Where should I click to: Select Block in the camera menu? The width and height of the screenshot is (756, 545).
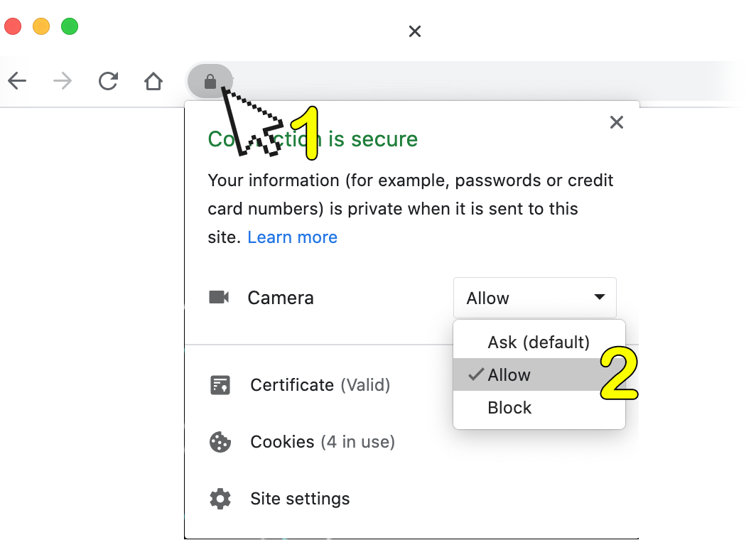509,408
